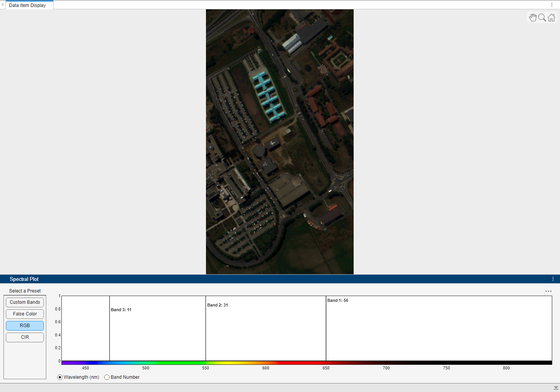Toggle the highlighted RGB preset off
This screenshot has height=392, width=560.
pyautogui.click(x=24, y=326)
